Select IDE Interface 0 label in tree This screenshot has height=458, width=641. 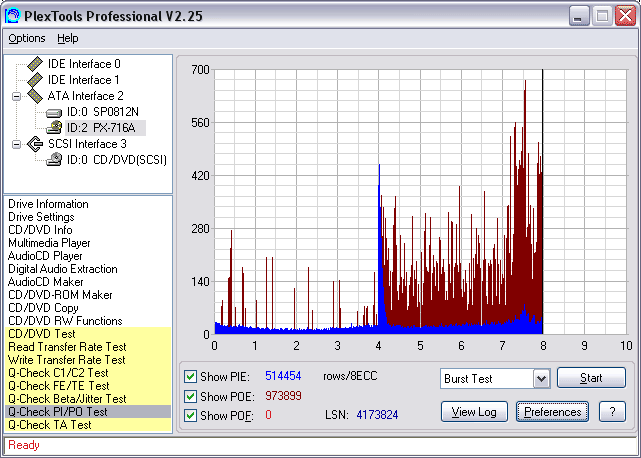click(x=84, y=64)
